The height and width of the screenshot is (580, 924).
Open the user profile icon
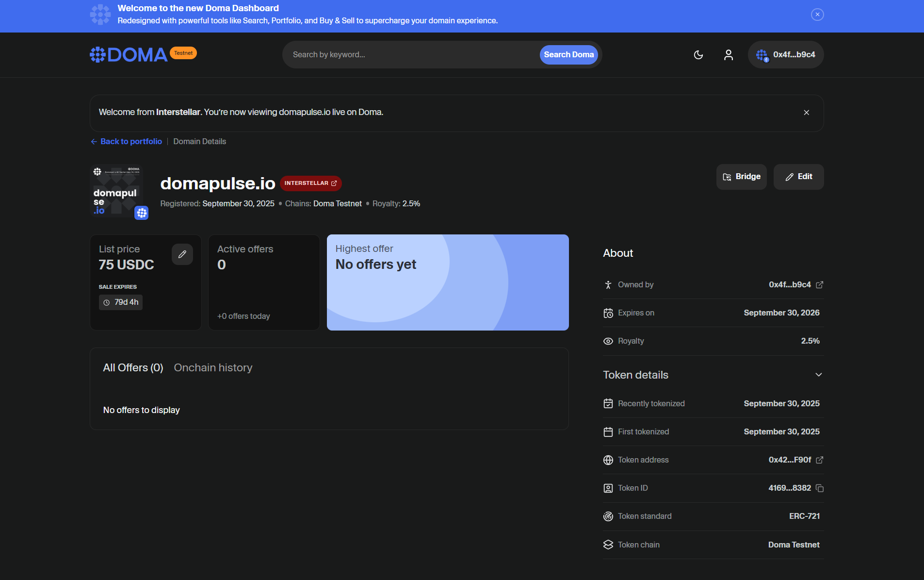pos(728,55)
